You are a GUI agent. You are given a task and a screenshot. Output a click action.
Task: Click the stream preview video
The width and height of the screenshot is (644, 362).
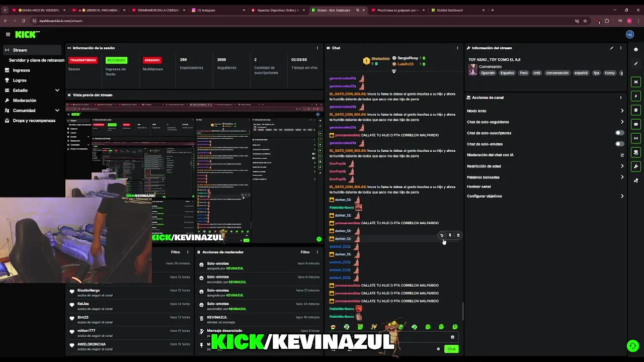[194, 173]
